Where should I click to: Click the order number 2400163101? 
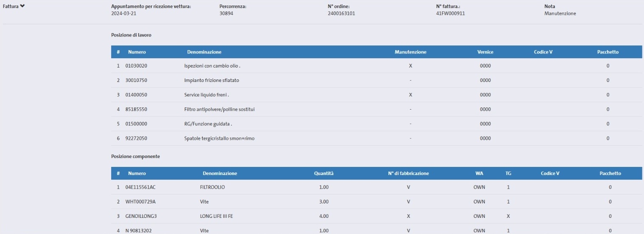tap(341, 13)
